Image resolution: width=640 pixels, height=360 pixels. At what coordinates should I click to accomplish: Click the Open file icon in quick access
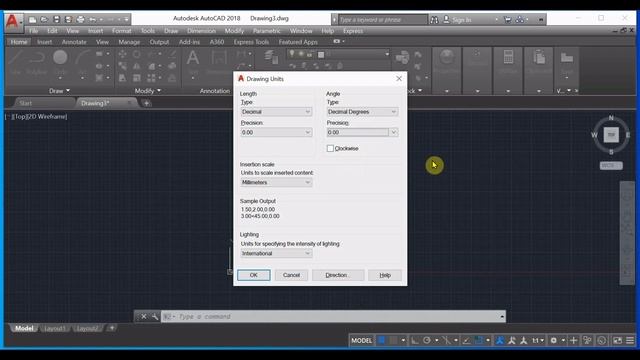(44, 20)
